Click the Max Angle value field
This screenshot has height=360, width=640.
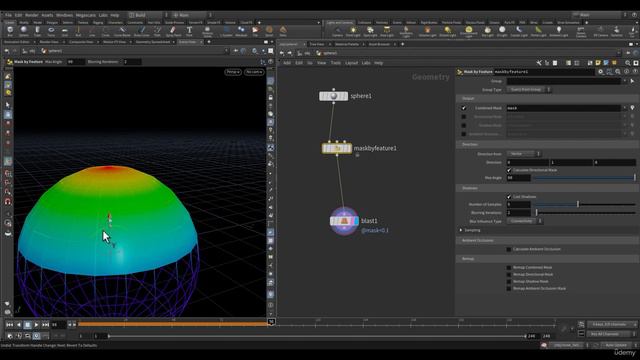pos(518,178)
